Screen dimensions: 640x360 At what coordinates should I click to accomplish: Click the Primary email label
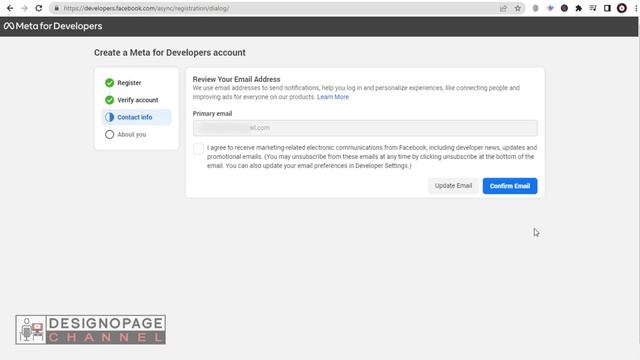(x=212, y=113)
